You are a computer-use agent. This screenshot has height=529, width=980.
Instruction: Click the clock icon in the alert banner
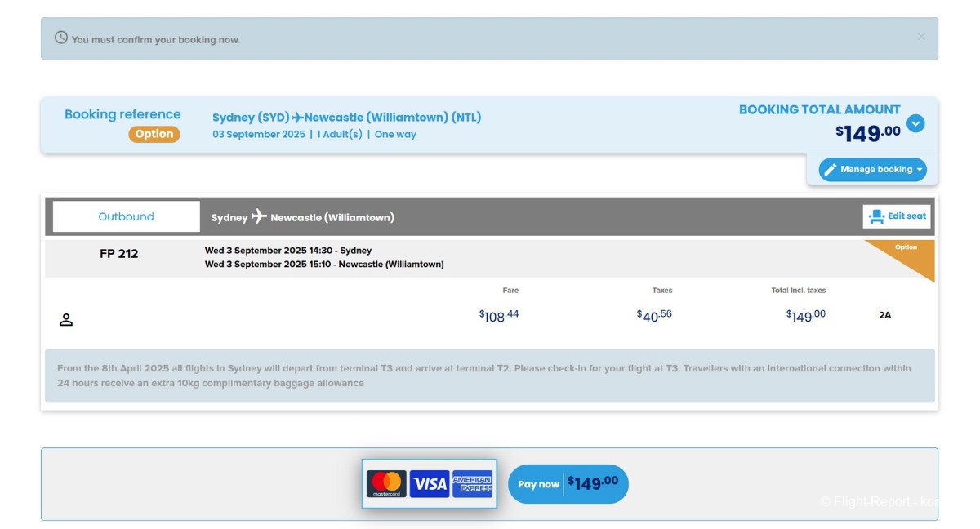point(61,38)
